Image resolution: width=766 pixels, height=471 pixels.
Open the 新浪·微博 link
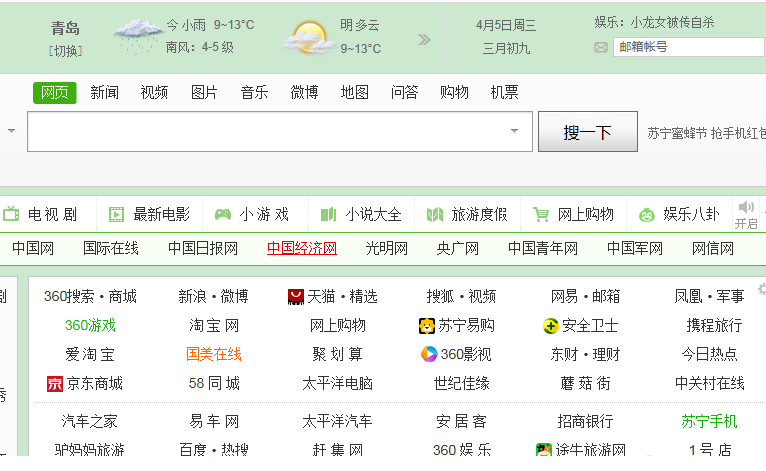(213, 297)
